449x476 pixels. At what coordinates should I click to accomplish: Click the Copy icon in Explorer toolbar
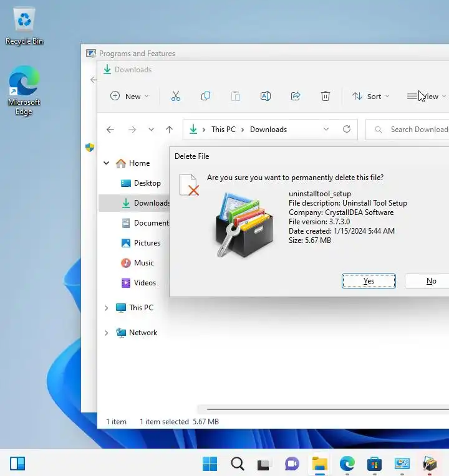point(206,96)
